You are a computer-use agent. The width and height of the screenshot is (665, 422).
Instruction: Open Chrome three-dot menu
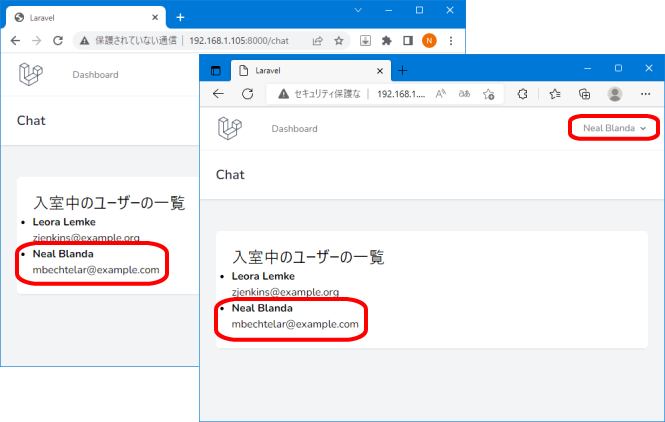point(451,41)
